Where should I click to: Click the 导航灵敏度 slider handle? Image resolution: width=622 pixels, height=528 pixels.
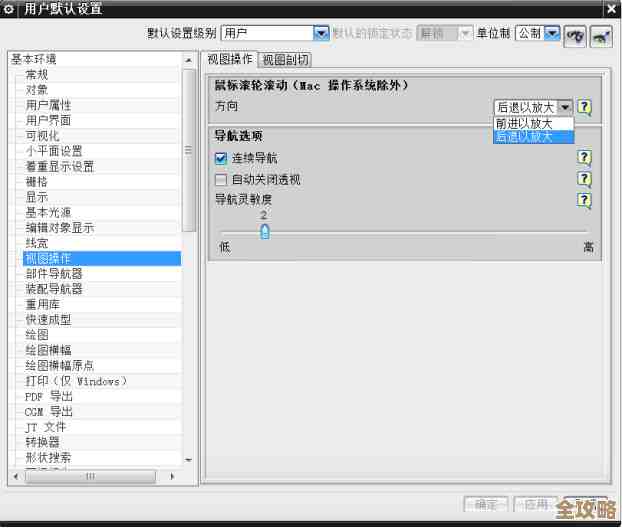point(265,231)
